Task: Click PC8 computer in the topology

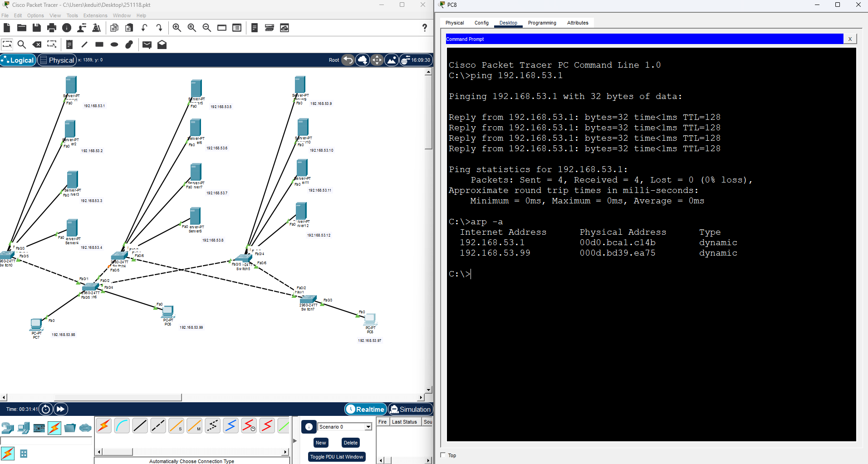Action: [x=370, y=320]
